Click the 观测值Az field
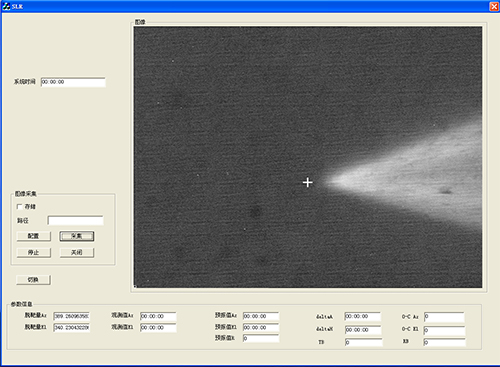The image size is (500, 367). point(158,316)
